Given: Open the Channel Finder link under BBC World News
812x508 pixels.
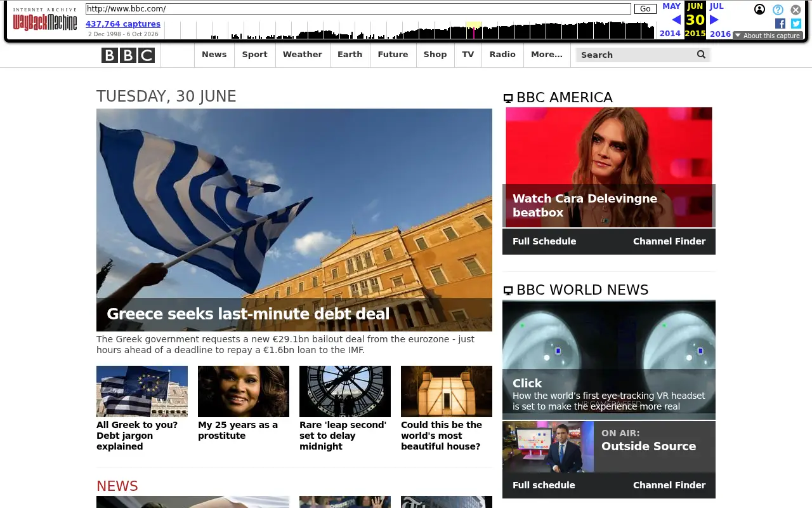Looking at the screenshot, I should pos(669,485).
